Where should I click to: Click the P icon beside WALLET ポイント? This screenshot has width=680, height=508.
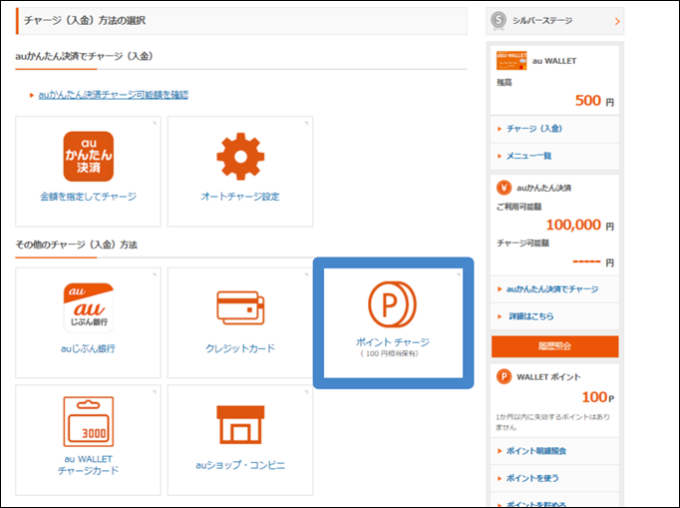(504, 377)
